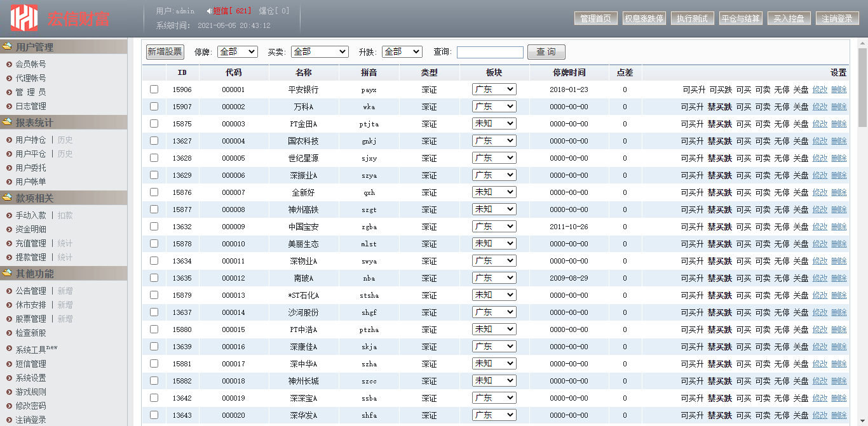Click the folder icon next to 报表统计
This screenshot has width=868, height=426.
tap(7, 122)
